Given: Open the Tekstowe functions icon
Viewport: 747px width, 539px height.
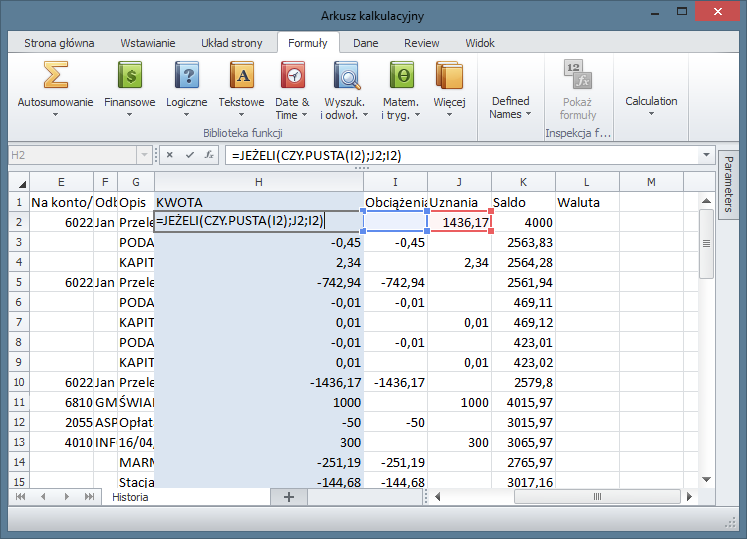Looking at the screenshot, I should tap(241, 76).
